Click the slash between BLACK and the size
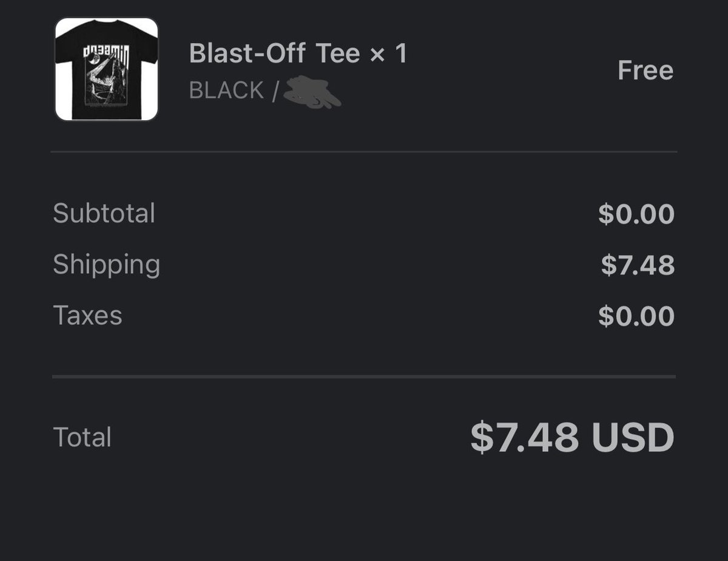Viewport: 728px width, 561px height. point(275,91)
